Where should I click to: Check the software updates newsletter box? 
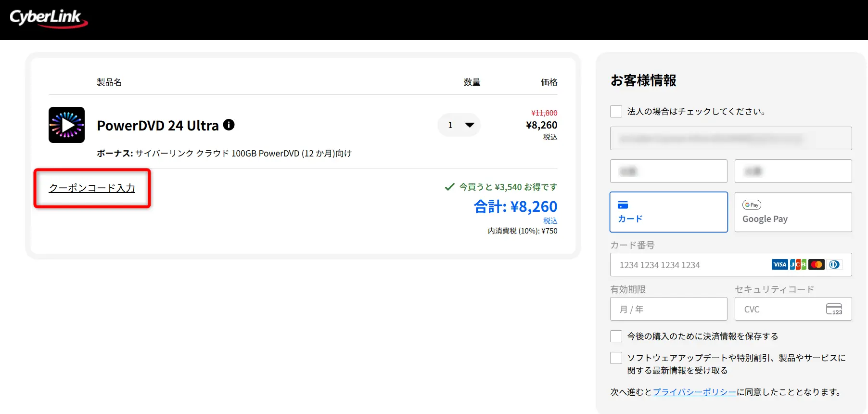click(616, 358)
